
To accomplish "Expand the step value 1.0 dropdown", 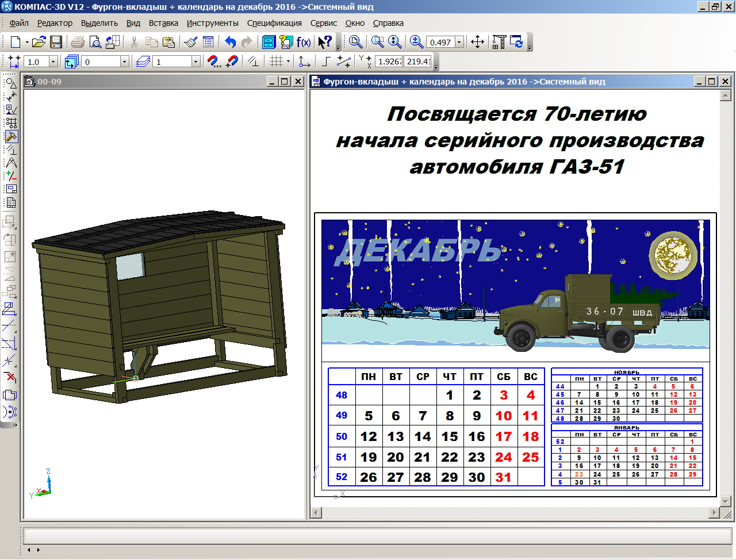I will (53, 62).
